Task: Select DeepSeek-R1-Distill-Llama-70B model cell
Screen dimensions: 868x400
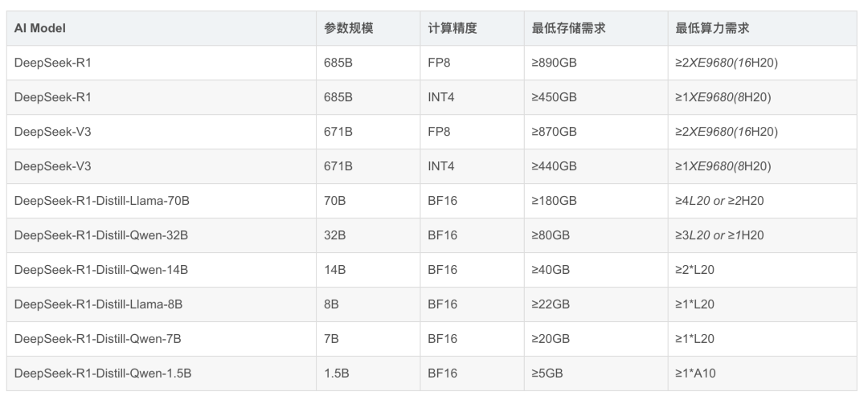Action: [x=101, y=201]
